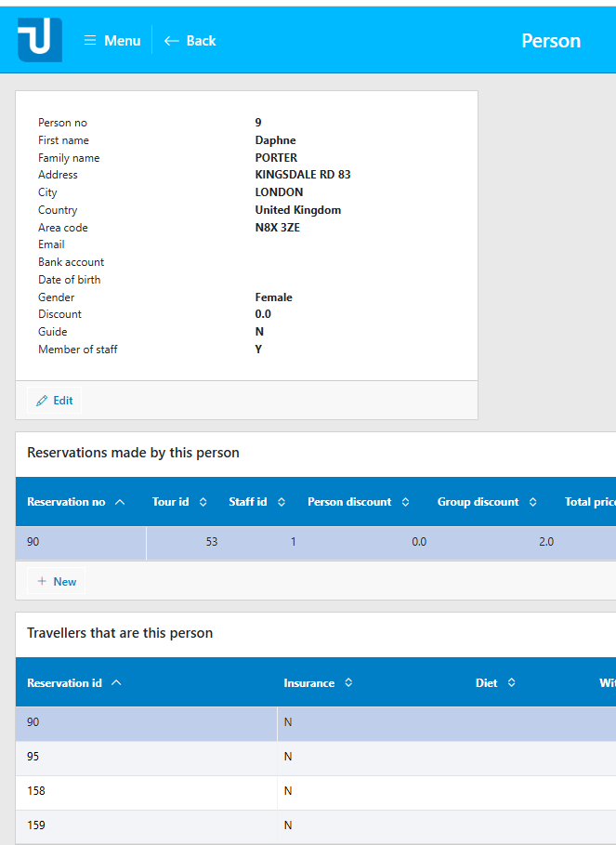616x845 pixels.
Task: Edit this person's details
Action: (55, 401)
